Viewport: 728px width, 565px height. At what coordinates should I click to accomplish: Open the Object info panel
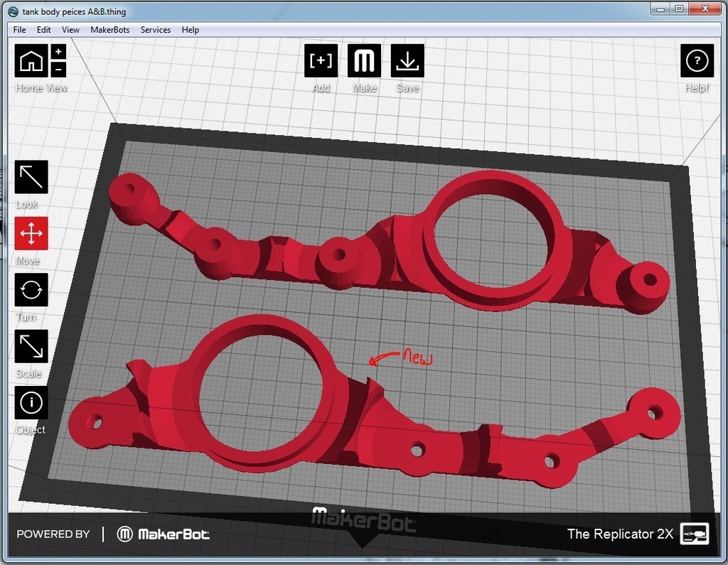[31, 403]
